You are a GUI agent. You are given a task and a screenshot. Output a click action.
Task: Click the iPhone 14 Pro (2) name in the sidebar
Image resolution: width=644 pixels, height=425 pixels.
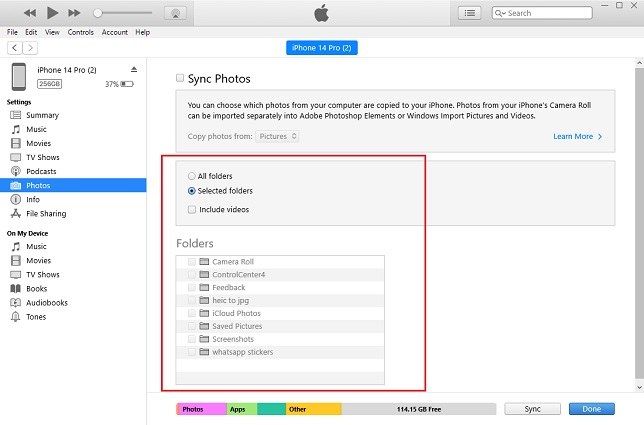(67, 70)
